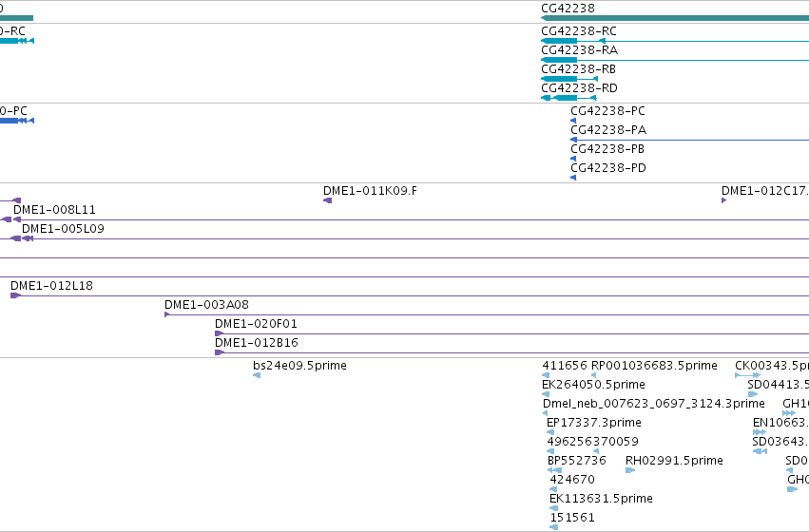Select transcript CG42238-RD label

(x=579, y=88)
